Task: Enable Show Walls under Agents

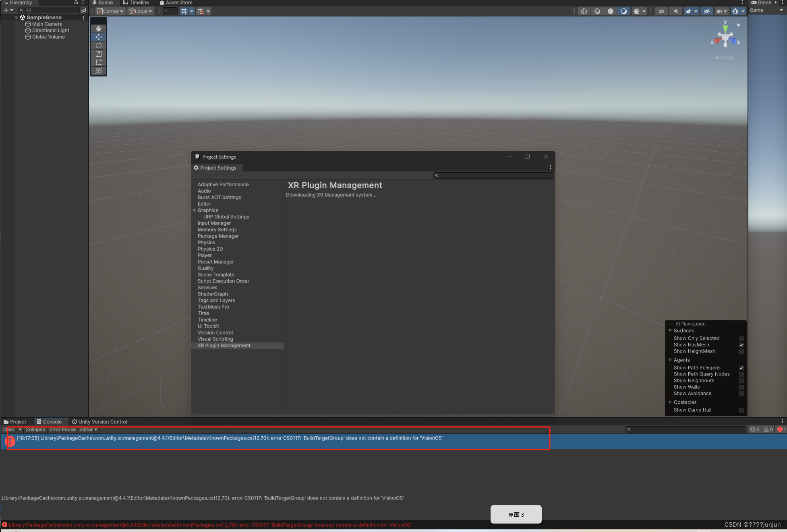Action: [741, 387]
